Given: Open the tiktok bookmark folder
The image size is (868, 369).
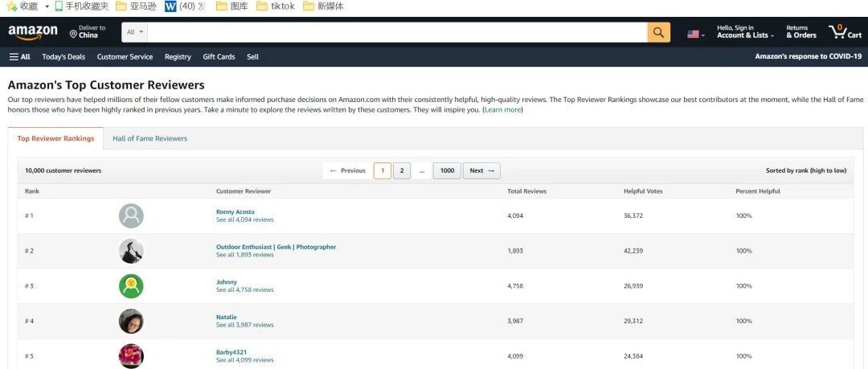Looking at the screenshot, I should pyautogui.click(x=276, y=6).
